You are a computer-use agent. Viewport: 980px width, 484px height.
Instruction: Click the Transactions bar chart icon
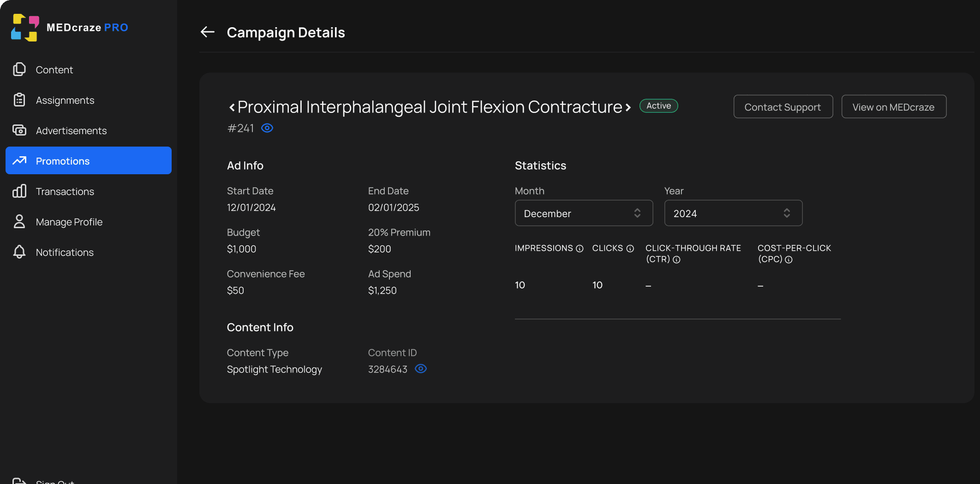[x=19, y=191]
